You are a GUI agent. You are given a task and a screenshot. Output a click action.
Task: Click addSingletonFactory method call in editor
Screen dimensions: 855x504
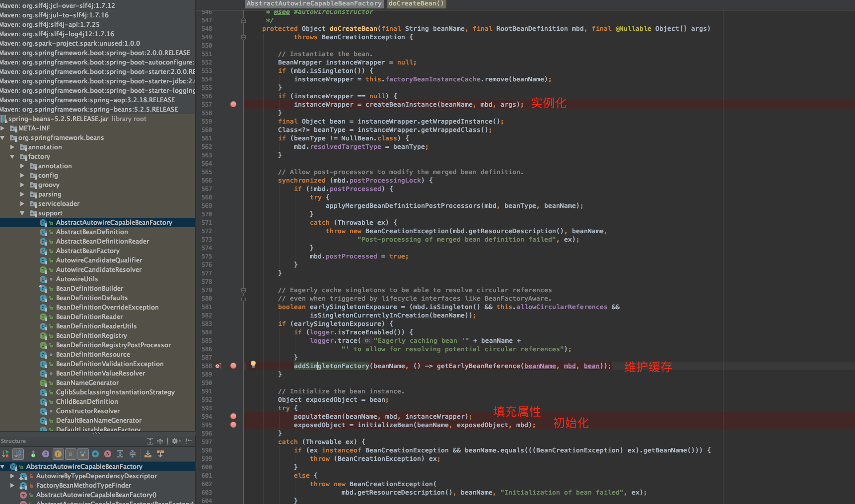[331, 366]
